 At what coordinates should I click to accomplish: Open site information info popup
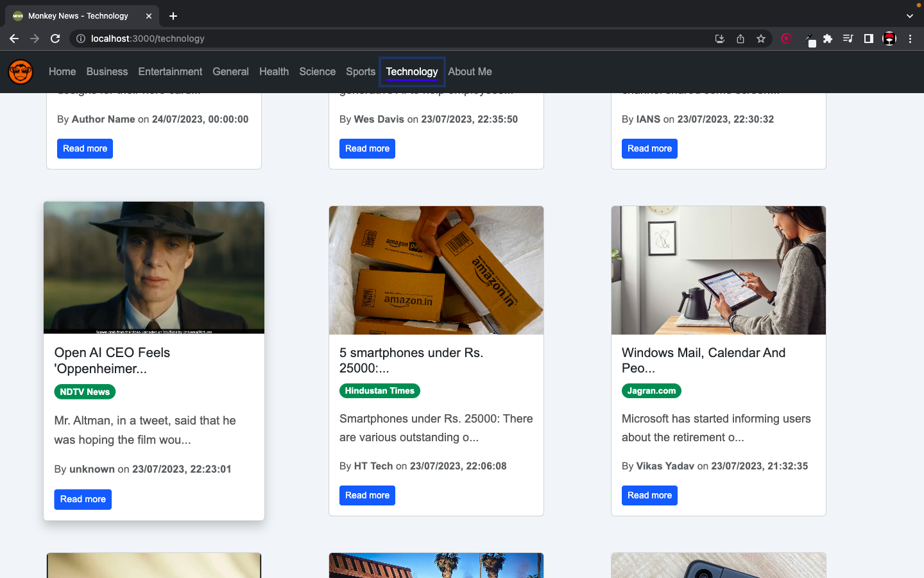pos(80,39)
